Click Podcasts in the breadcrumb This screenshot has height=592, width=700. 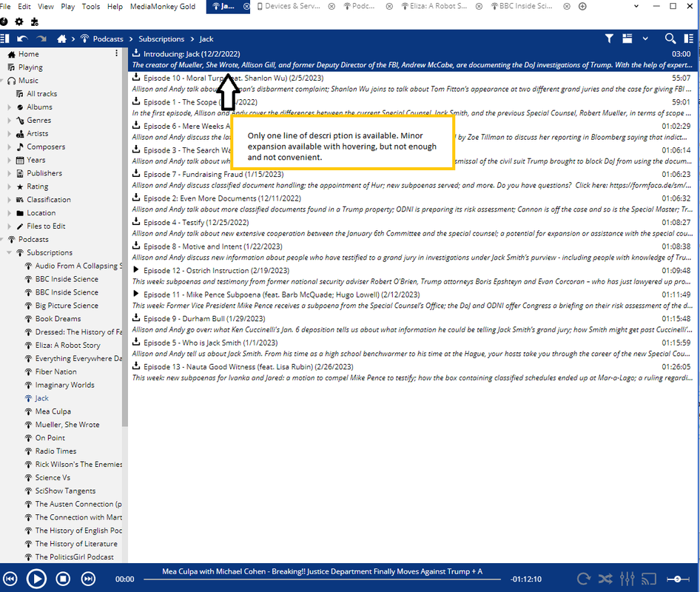click(x=108, y=38)
